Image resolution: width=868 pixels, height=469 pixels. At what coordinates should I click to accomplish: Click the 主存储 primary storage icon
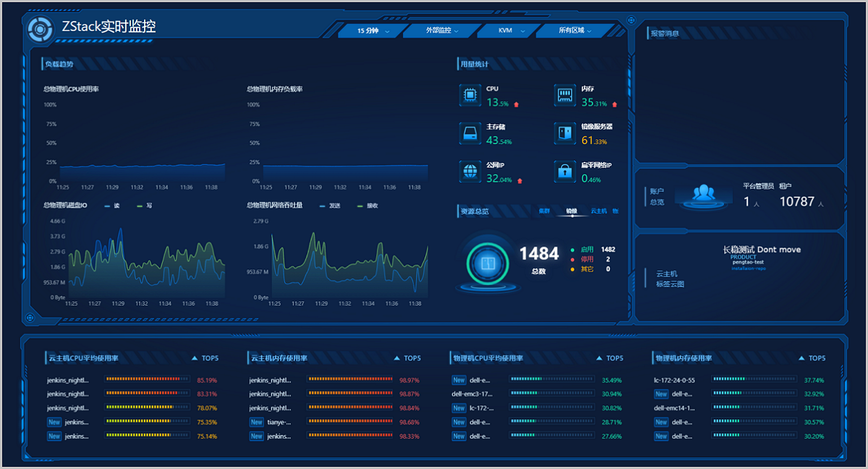point(470,133)
